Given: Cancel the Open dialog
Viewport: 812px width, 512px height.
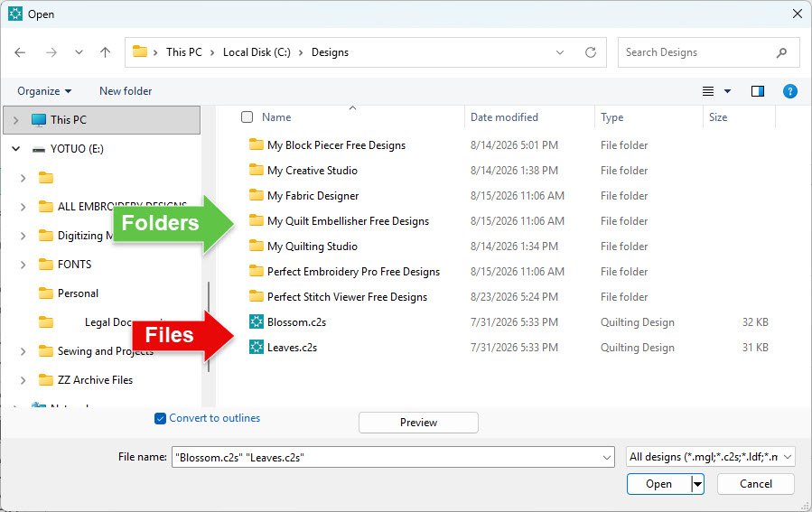Looking at the screenshot, I should tap(756, 484).
